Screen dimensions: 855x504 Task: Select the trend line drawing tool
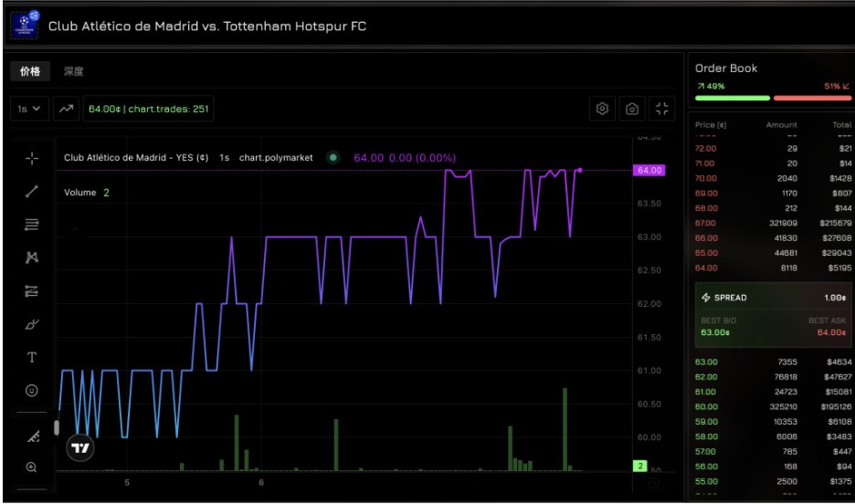click(x=32, y=191)
